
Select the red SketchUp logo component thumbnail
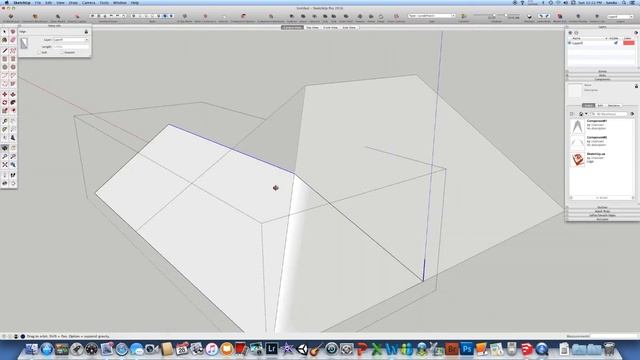(577, 159)
